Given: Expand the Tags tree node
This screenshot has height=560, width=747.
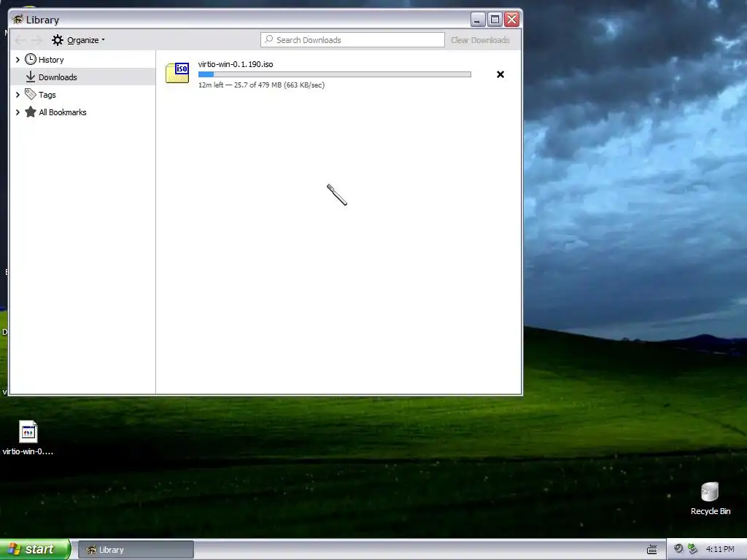Looking at the screenshot, I should coord(18,95).
